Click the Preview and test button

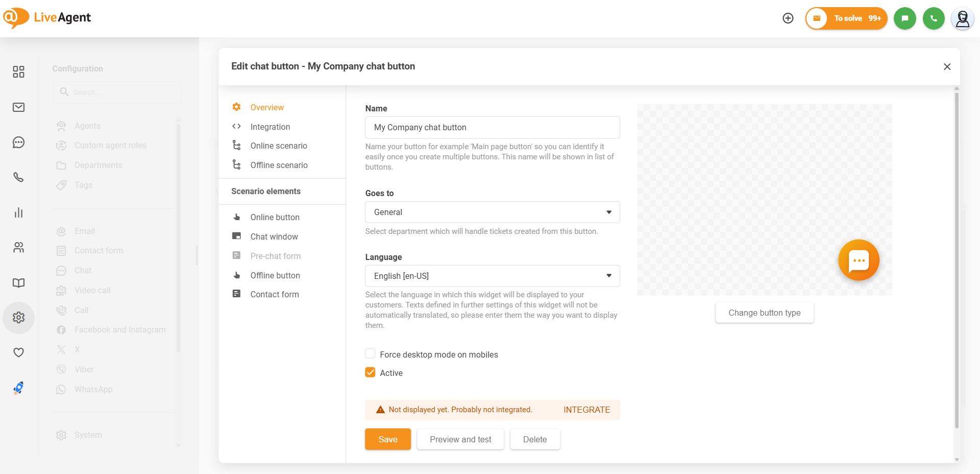460,439
